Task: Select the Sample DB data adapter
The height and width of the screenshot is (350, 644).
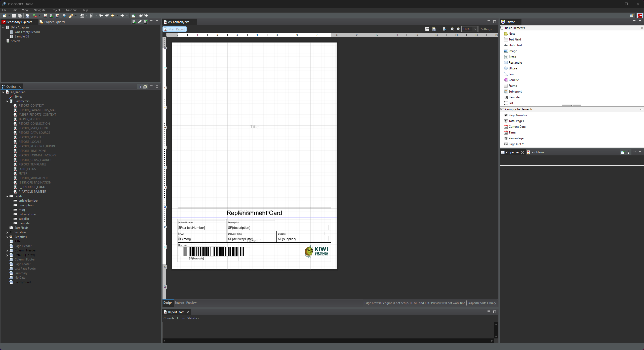Action: tap(22, 36)
